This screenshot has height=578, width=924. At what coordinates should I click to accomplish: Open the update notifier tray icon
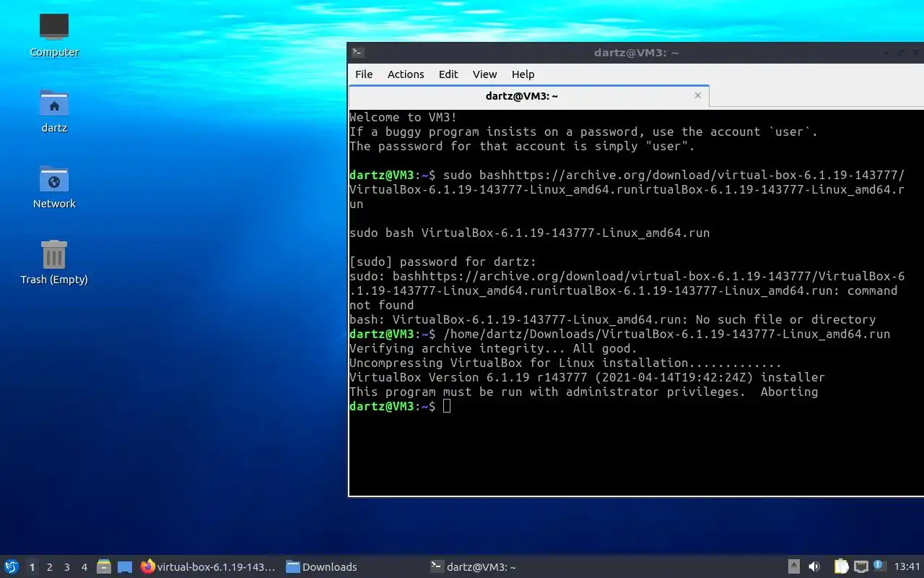(x=879, y=566)
